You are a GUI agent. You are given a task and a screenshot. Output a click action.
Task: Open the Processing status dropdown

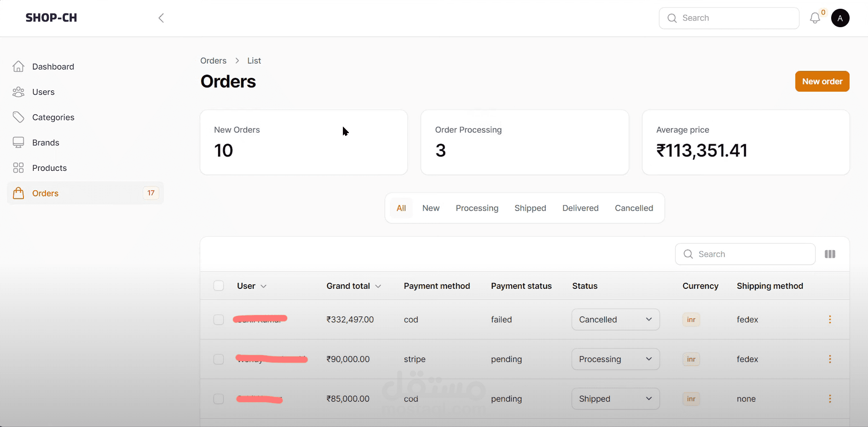[x=615, y=359]
